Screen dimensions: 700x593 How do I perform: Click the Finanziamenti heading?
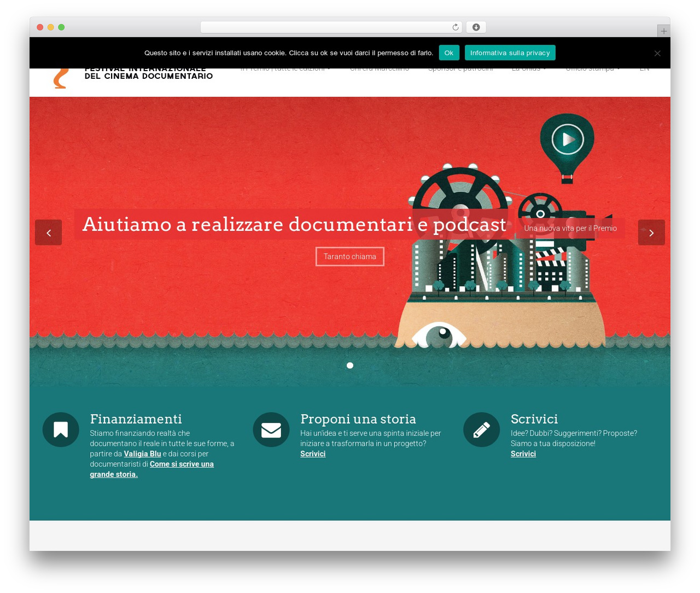point(136,419)
